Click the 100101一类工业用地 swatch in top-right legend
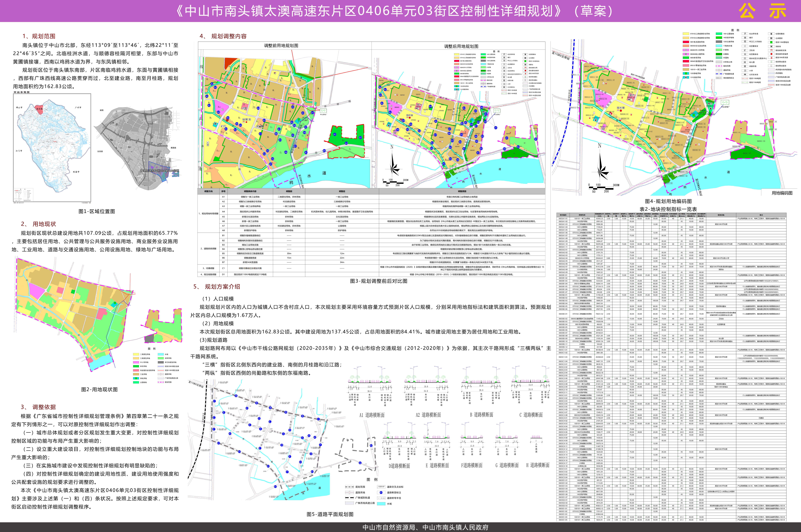 coord(686,69)
